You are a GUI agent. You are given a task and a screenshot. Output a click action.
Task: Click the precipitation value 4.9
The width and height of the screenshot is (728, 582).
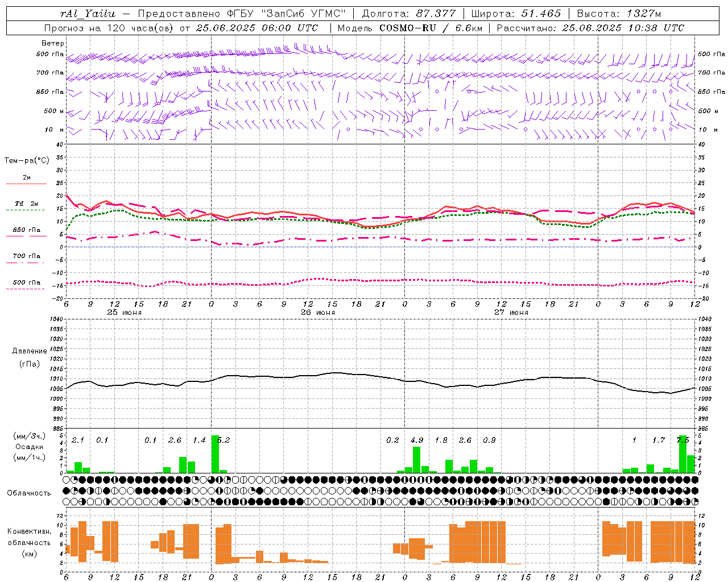click(x=417, y=440)
